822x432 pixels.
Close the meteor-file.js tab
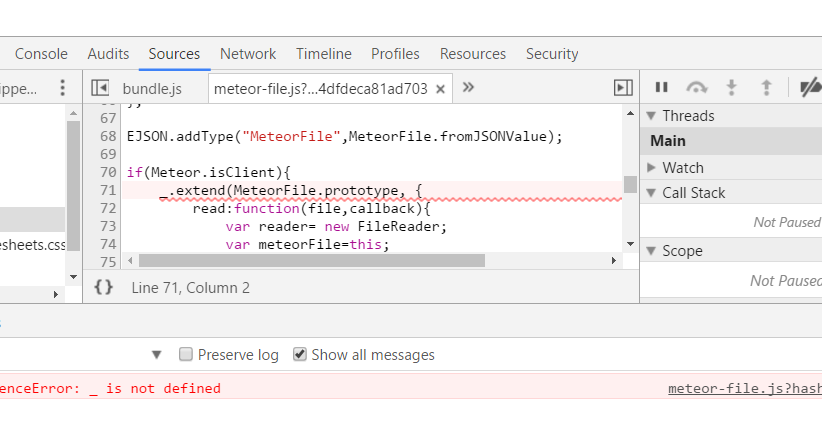point(440,89)
